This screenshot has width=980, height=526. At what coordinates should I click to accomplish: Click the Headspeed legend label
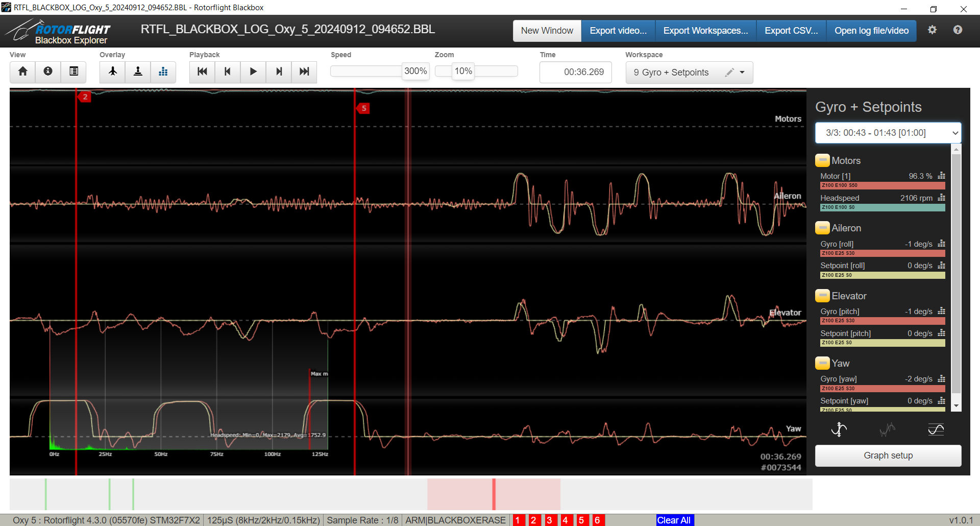[x=840, y=198]
